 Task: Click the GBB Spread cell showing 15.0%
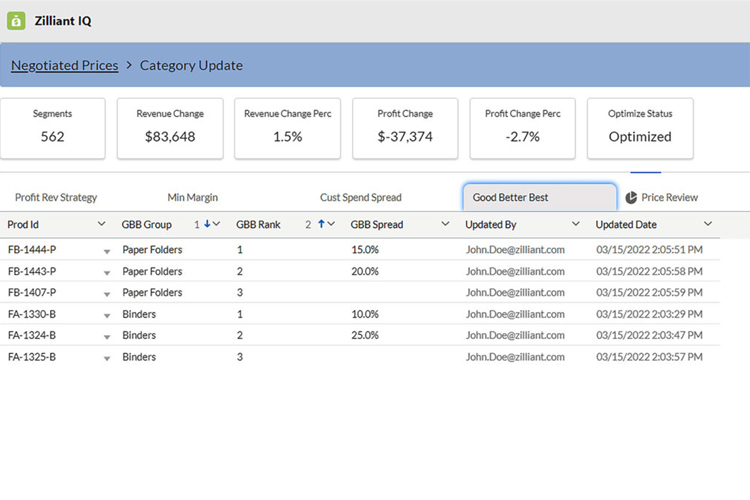[365, 250]
